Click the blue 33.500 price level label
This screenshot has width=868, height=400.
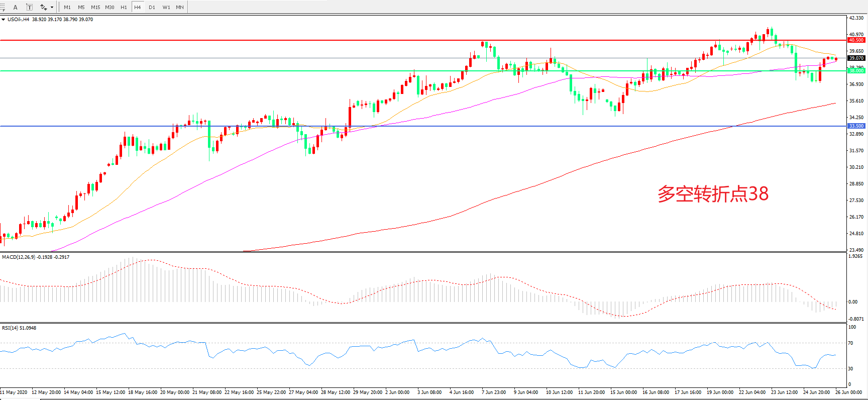pos(856,126)
